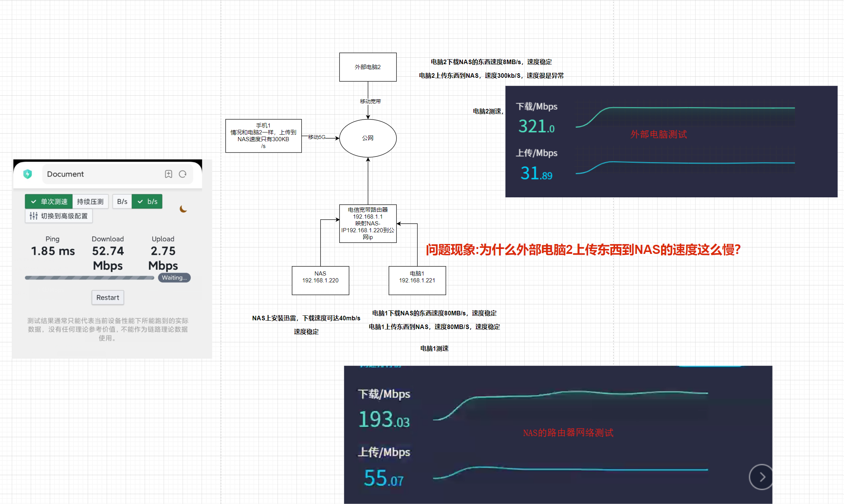The width and height of the screenshot is (844, 504).
Task: Select the 单次测速 mode option
Action: (49, 202)
